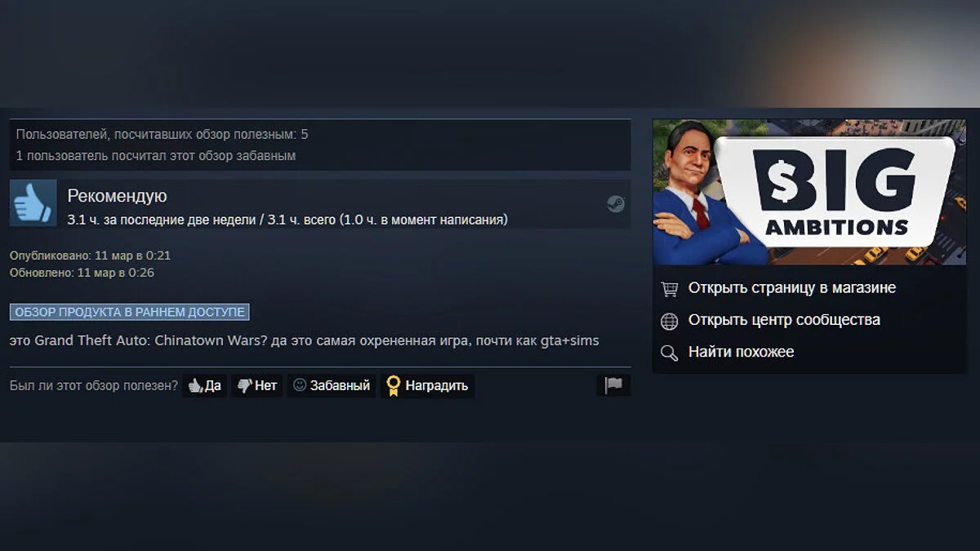Click the shopping cart icon
Image resolution: width=980 pixels, height=551 pixels.
point(670,288)
